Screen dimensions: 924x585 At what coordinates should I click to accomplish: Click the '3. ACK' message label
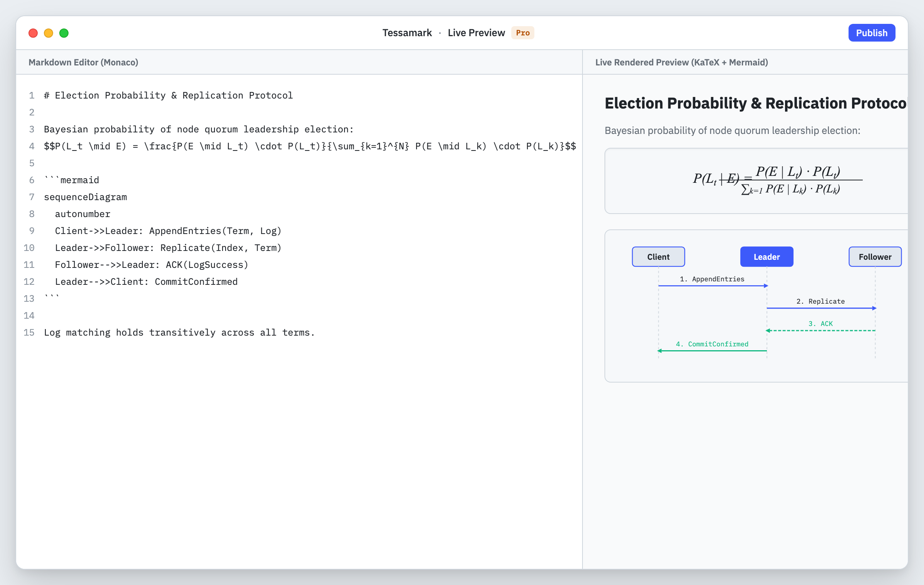tap(820, 324)
